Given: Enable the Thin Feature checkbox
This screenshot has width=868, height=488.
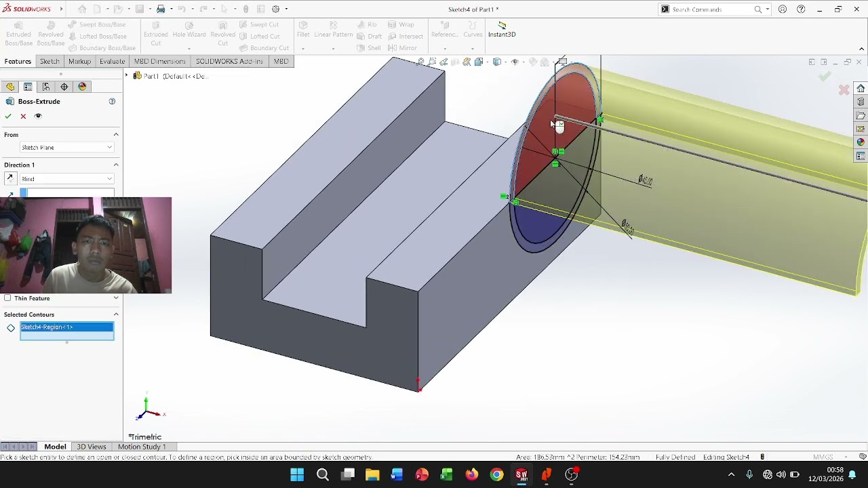Looking at the screenshot, I should point(7,298).
